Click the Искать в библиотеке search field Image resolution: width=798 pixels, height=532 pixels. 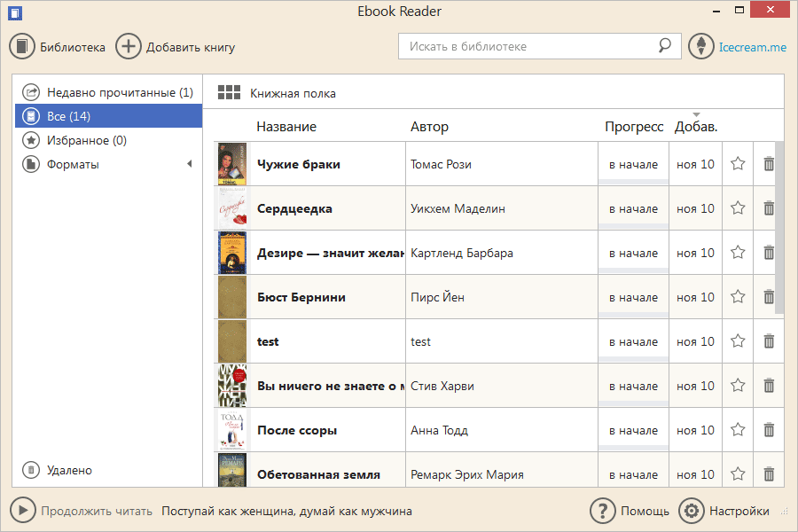point(529,46)
